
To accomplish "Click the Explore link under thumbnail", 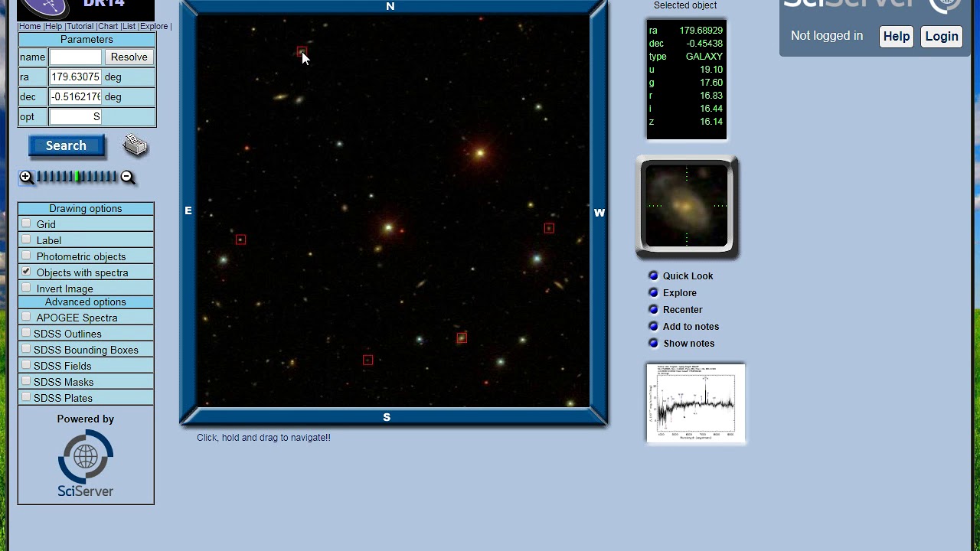I will point(680,292).
